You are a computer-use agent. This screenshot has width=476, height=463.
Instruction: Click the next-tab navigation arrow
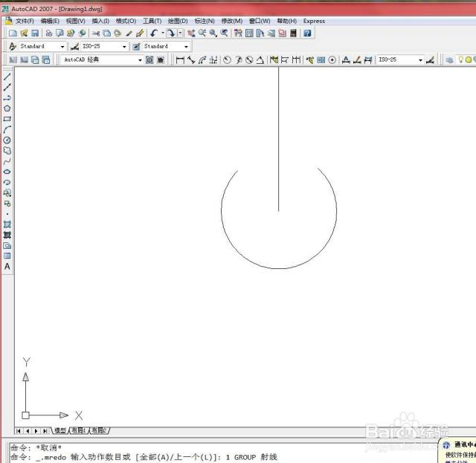pyautogui.click(x=36, y=431)
